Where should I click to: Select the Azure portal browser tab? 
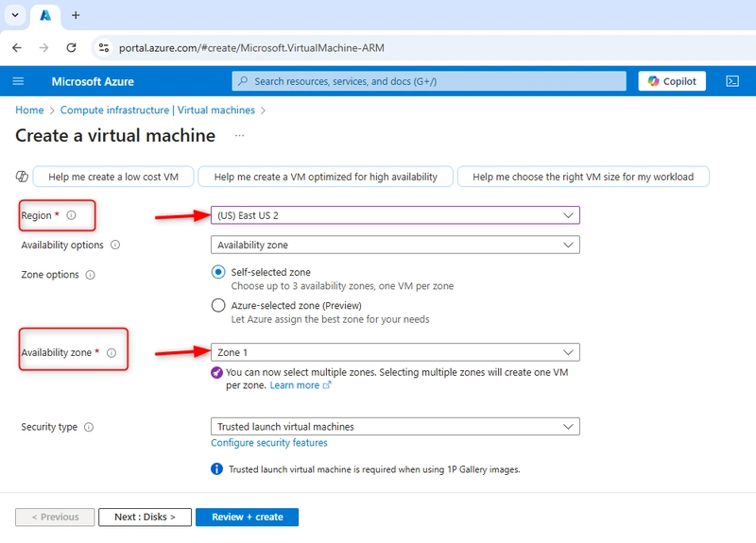click(45, 16)
